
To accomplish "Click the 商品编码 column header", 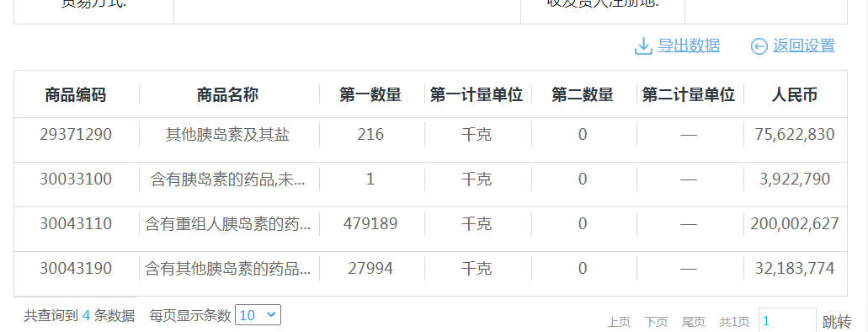I will tap(75, 94).
